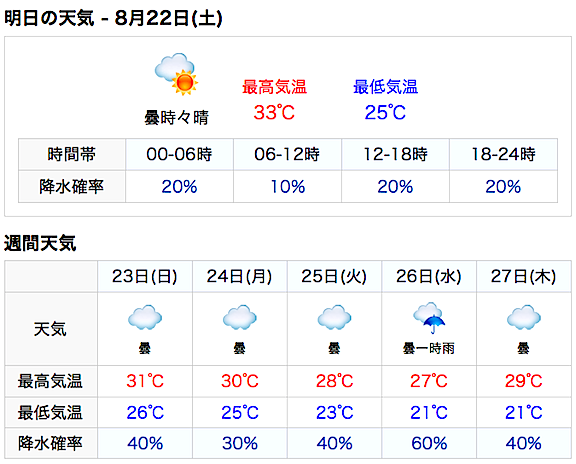
Task: Click the 21℃ low for 27日(木)
Action: click(523, 413)
